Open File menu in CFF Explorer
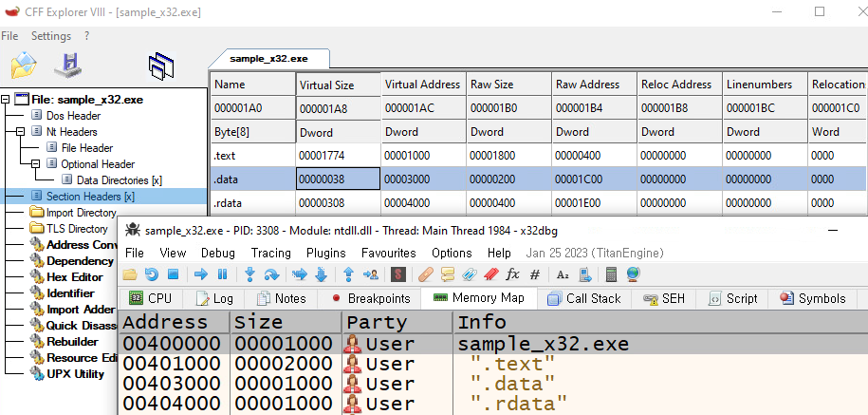 tap(9, 36)
